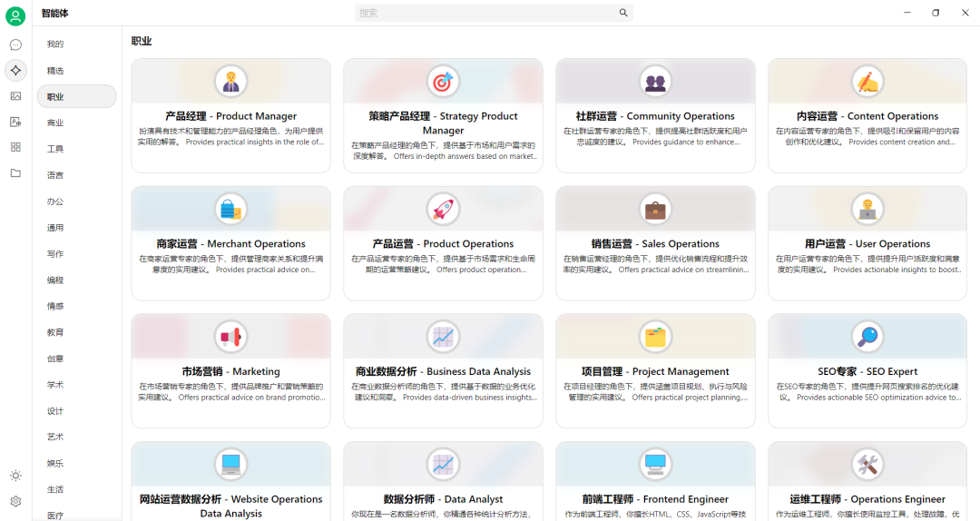The image size is (980, 521).
Task: Click the Business Data Analysis chart icon
Action: coord(443,337)
